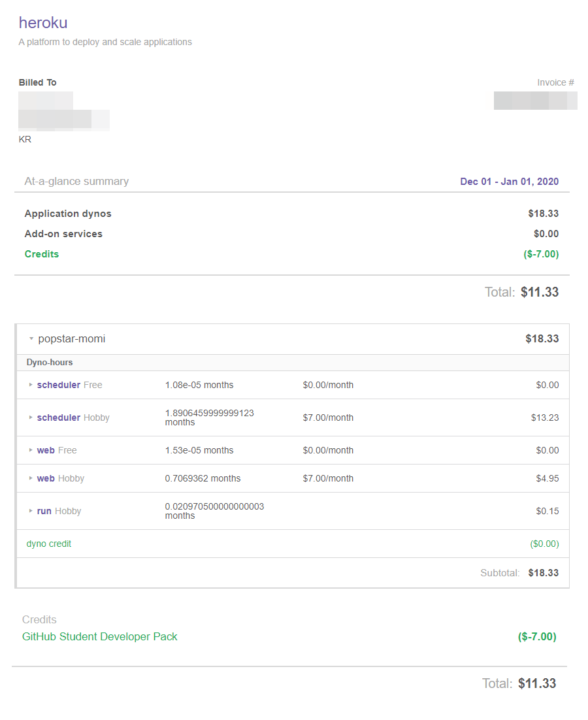Expand the web Free dyno row
This screenshot has height=720, width=588.
click(x=31, y=450)
